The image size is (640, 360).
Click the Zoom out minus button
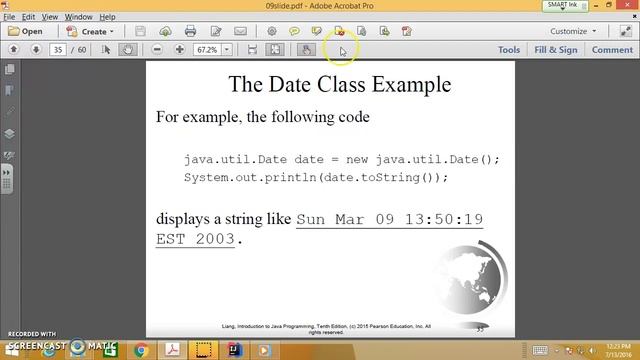pyautogui.click(x=157, y=49)
